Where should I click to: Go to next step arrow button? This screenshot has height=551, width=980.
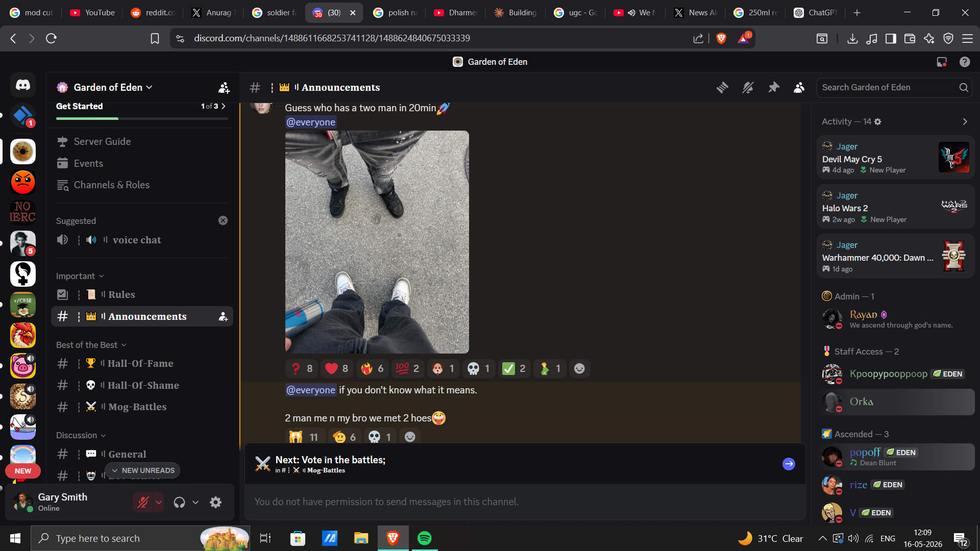point(789,464)
